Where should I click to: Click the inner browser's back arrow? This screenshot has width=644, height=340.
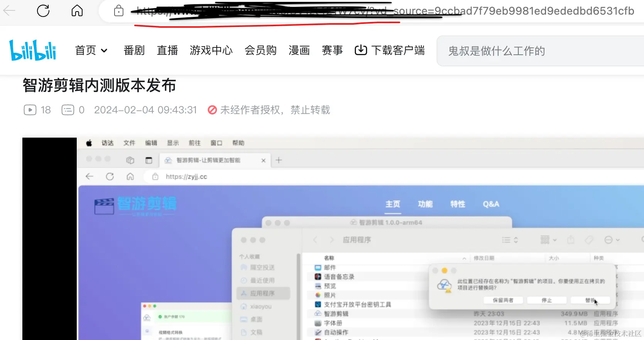(89, 177)
